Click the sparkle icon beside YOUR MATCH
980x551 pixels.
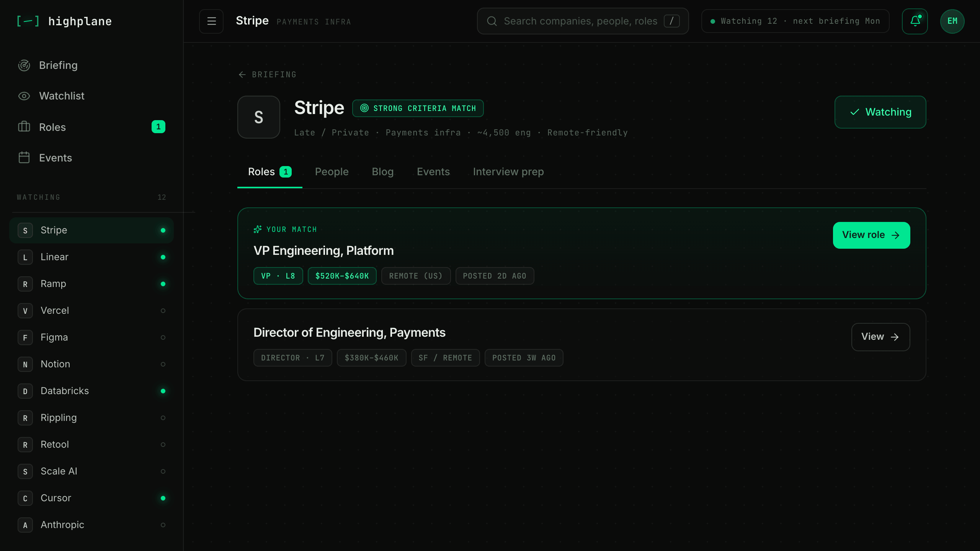258,229
